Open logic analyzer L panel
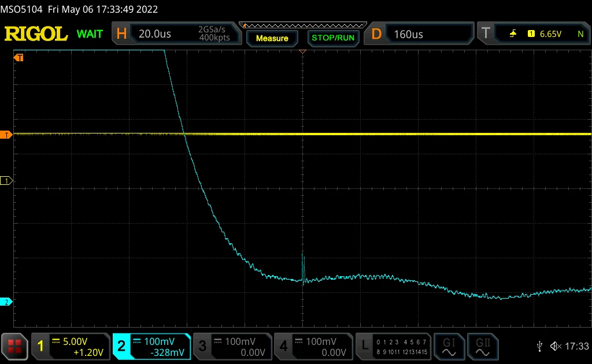The width and height of the screenshot is (592, 364). pos(365,346)
